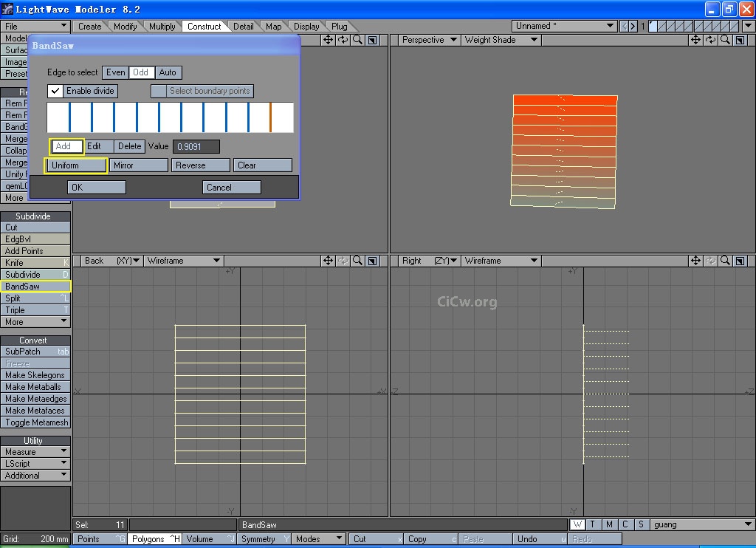Switch to Edit divide mode
Viewport: 756px width, 548px height.
[98, 146]
